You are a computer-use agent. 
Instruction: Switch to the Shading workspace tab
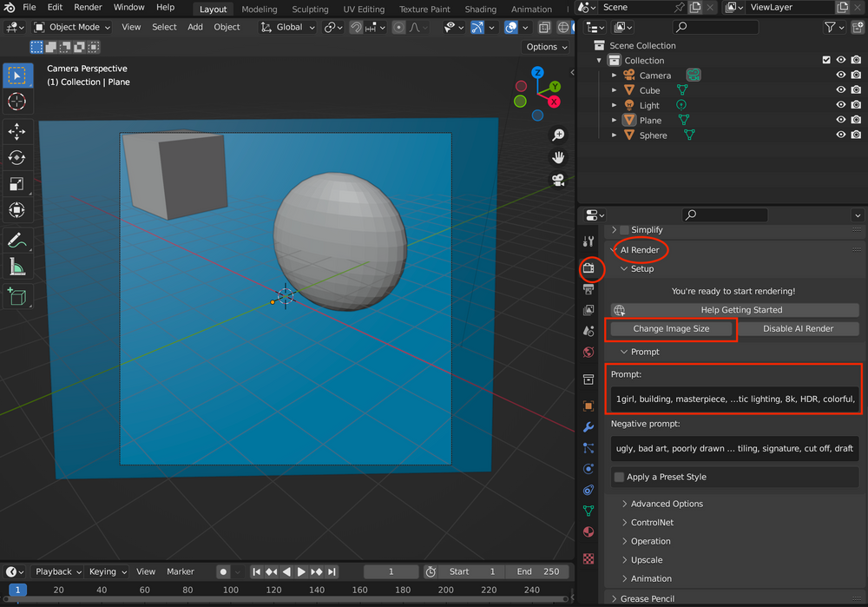(x=480, y=10)
